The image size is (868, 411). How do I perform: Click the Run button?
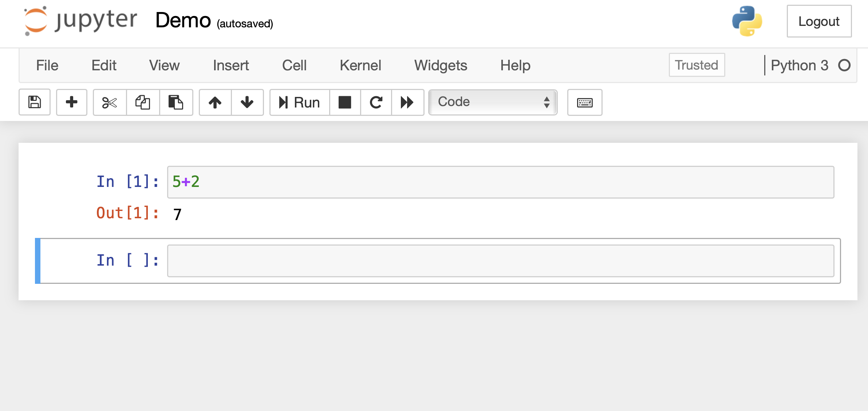coord(300,102)
